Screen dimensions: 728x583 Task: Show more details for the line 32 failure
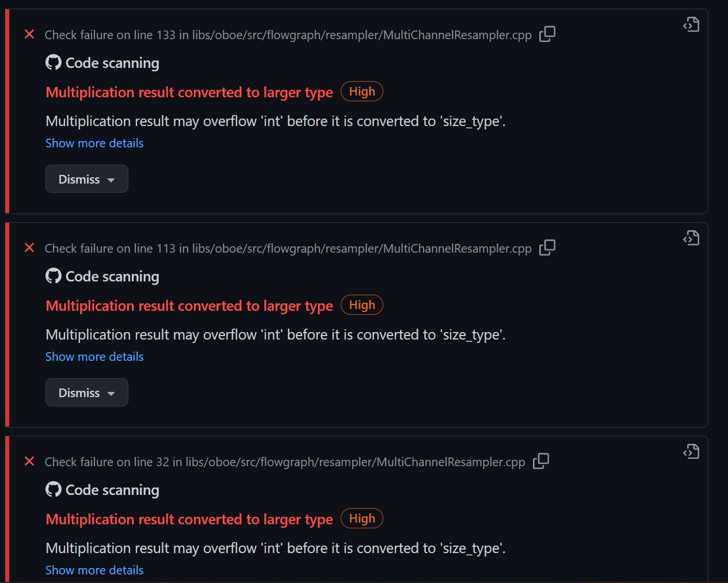[x=94, y=570]
